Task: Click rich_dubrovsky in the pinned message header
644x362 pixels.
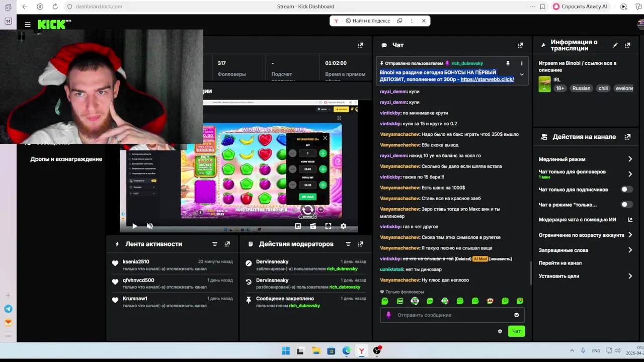Action: tap(467, 63)
